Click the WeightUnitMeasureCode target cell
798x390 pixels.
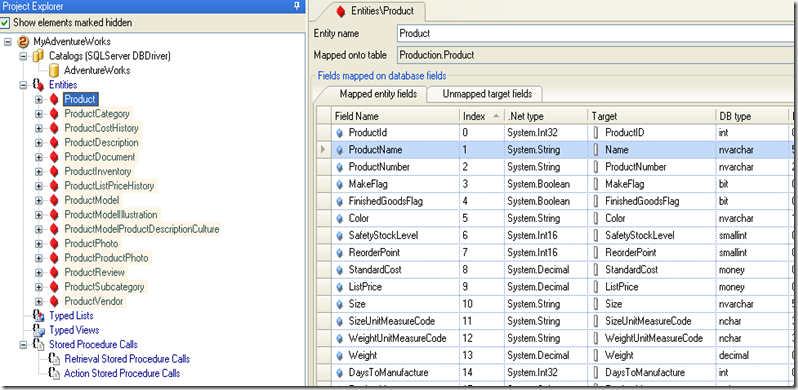[x=651, y=338]
